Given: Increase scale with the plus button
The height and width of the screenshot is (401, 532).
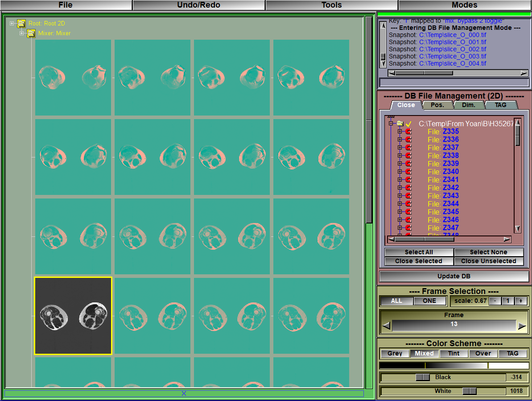Looking at the screenshot, I should point(521,301).
